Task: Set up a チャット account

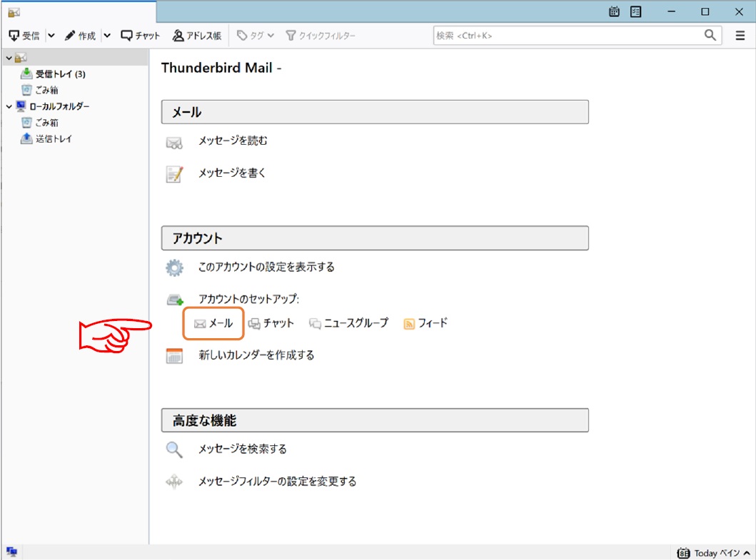Action: pyautogui.click(x=271, y=323)
